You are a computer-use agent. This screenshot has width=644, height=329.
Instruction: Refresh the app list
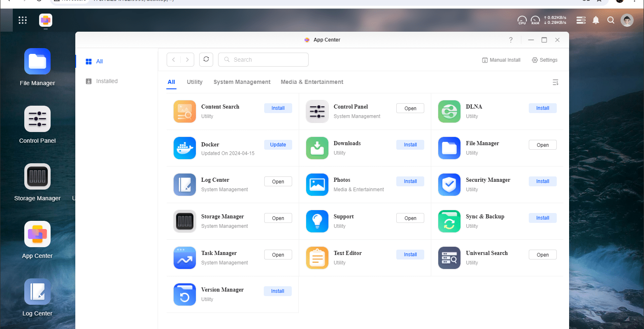point(206,59)
